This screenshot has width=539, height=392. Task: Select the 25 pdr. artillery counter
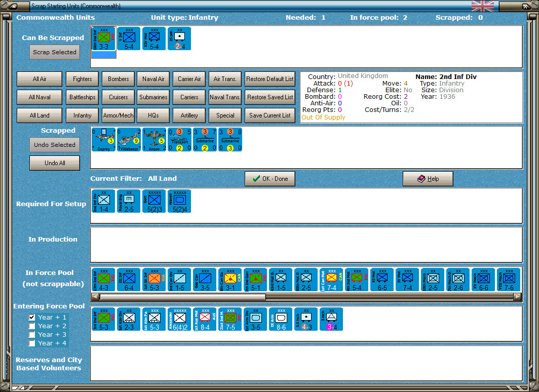tap(179, 39)
